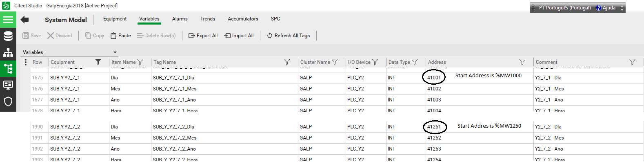Screen dimensions: 644x162
Task: Switch to the Equipment tab
Action: [x=115, y=19]
